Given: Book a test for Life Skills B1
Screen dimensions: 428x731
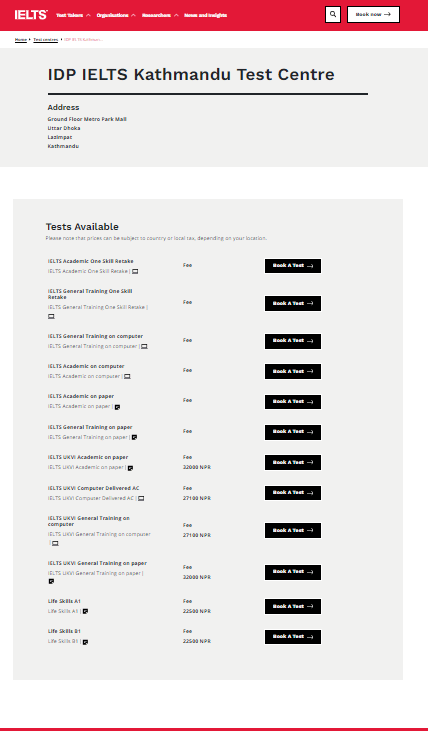Looking at the screenshot, I should click(x=293, y=637).
